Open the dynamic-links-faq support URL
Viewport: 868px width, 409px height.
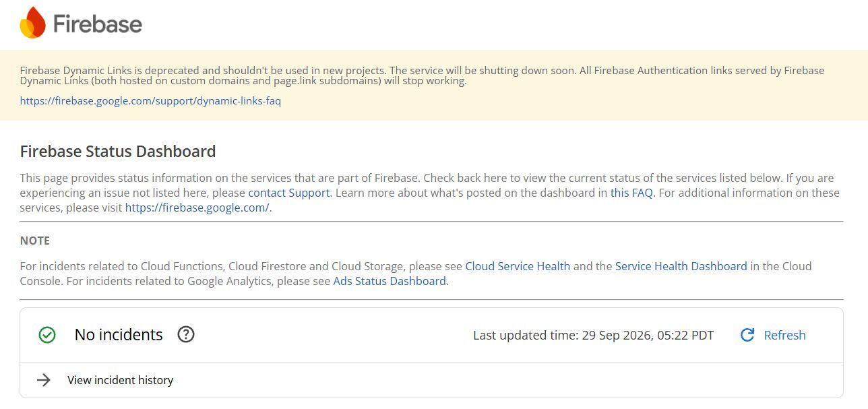coord(150,101)
